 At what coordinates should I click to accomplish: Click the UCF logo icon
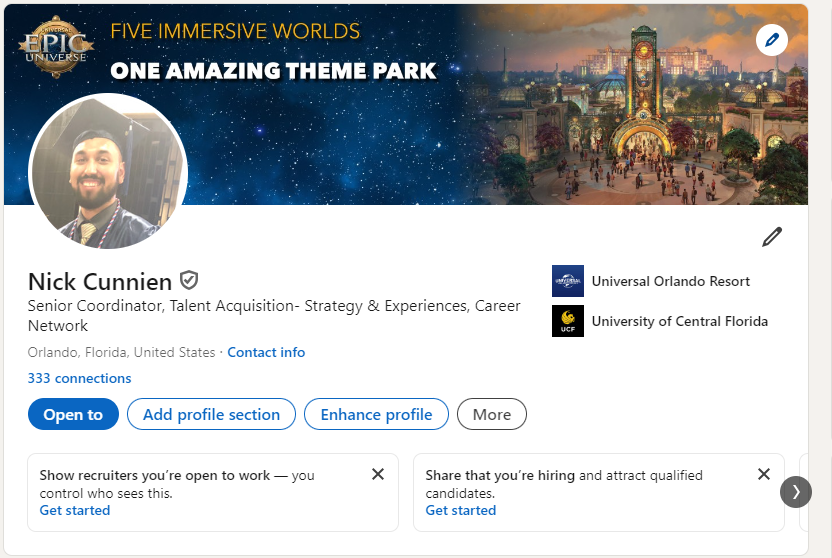tap(568, 321)
